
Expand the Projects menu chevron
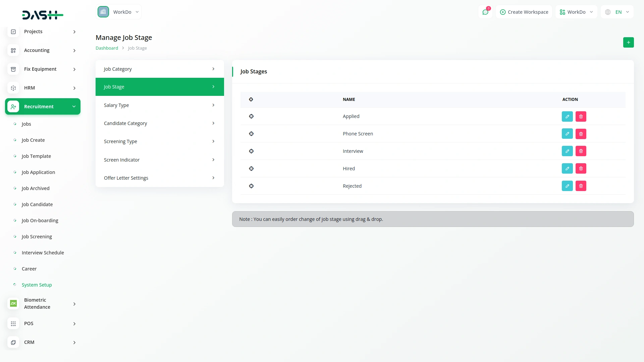coord(74,32)
